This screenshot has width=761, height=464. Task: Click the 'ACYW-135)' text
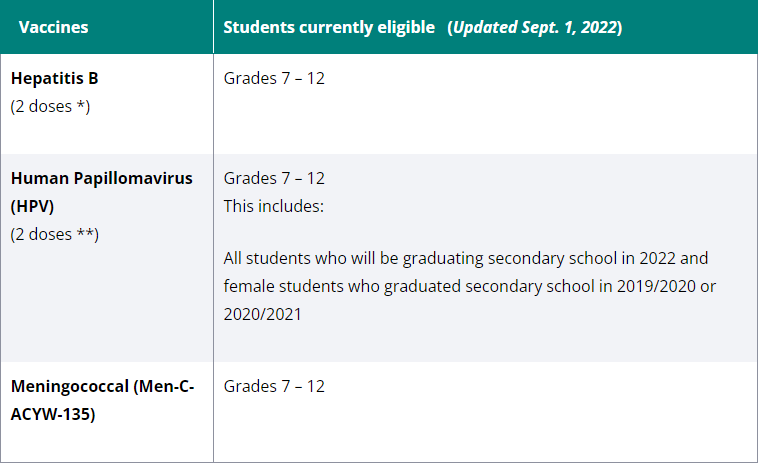(53, 414)
